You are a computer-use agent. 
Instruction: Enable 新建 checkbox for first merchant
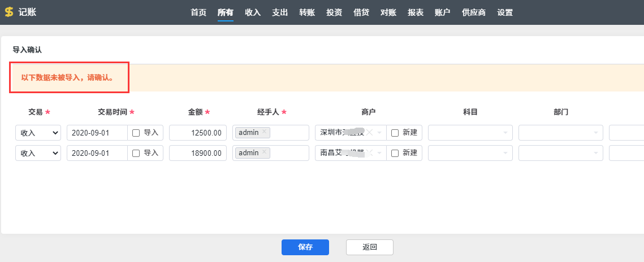(x=395, y=133)
